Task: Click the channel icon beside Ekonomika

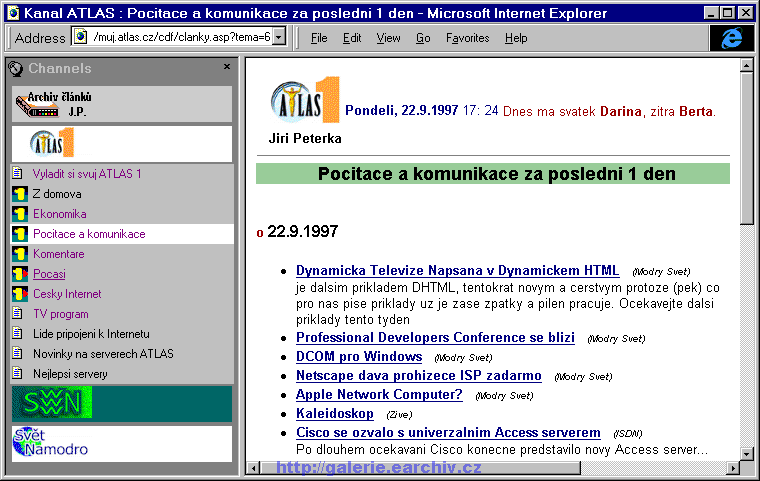Action: click(19, 214)
